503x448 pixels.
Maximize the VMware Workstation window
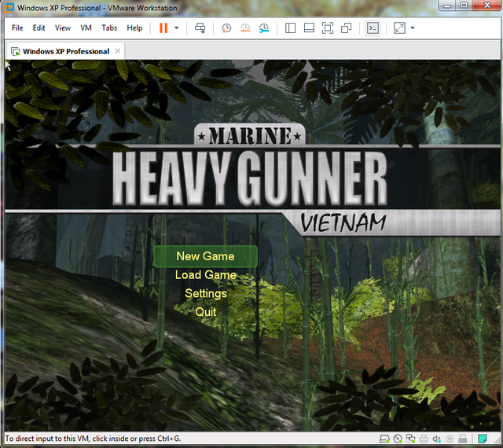click(x=464, y=6)
